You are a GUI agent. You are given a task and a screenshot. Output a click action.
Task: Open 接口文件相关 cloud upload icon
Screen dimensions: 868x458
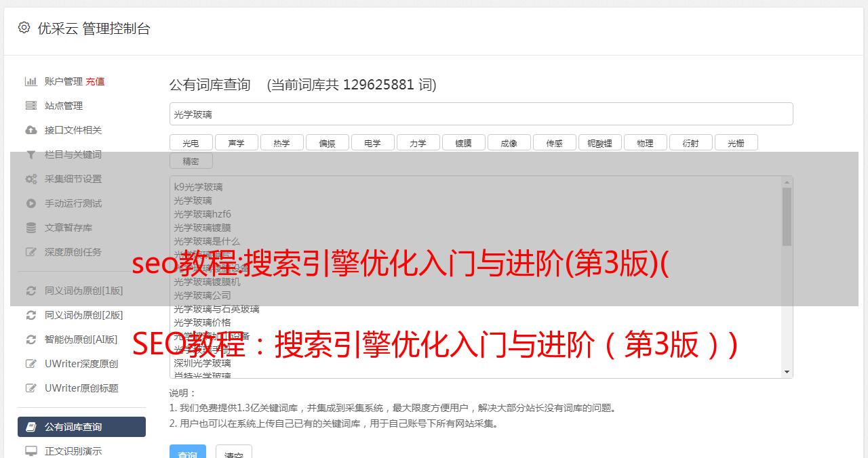coord(31,130)
